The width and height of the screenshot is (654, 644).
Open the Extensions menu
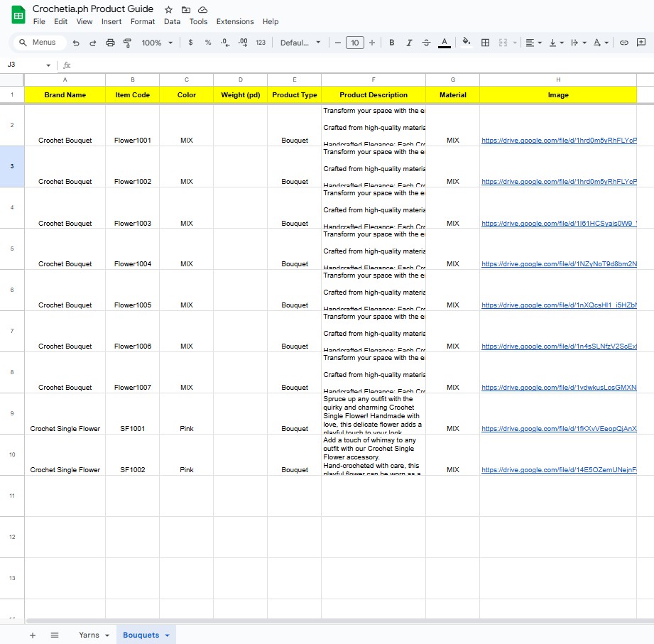[235, 22]
